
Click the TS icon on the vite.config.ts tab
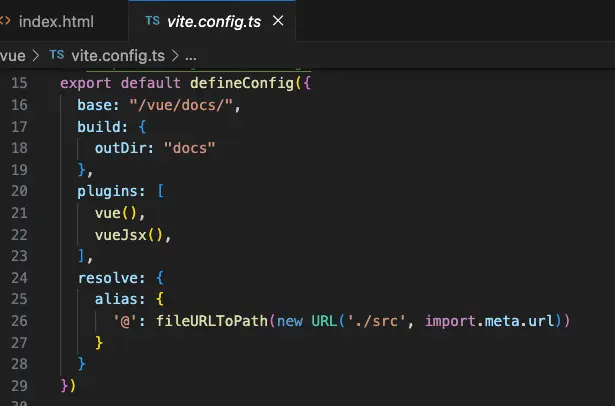pos(152,20)
